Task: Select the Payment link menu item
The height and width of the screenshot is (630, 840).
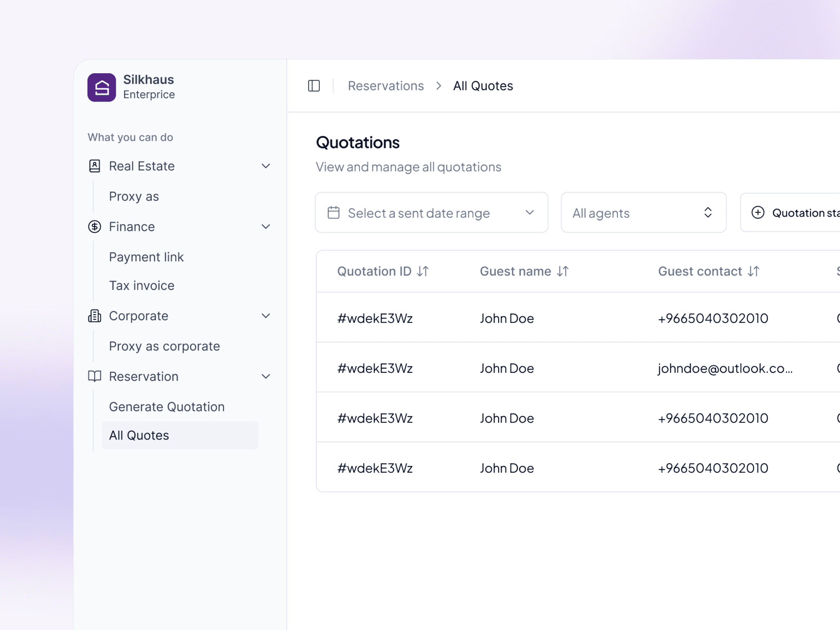Action: coord(146,257)
